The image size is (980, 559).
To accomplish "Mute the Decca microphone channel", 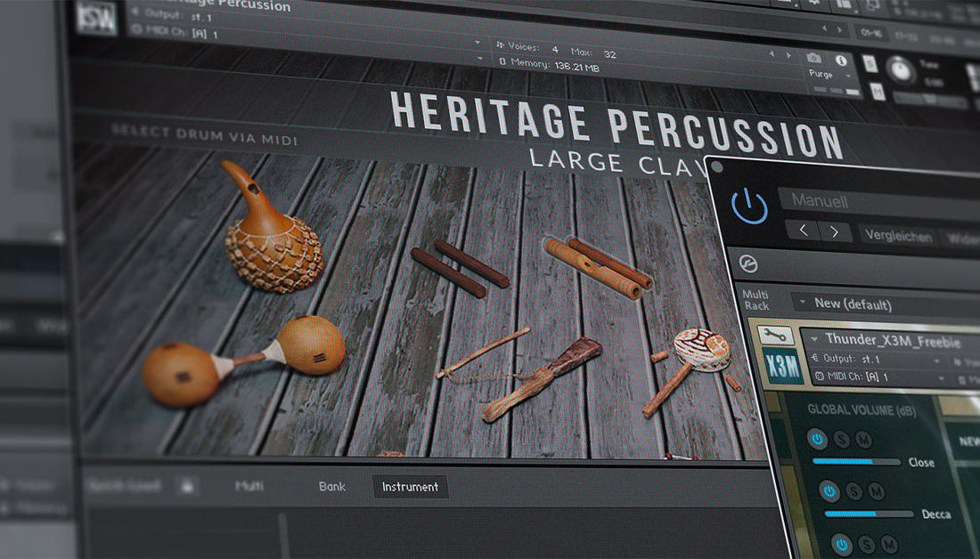I will [x=877, y=491].
